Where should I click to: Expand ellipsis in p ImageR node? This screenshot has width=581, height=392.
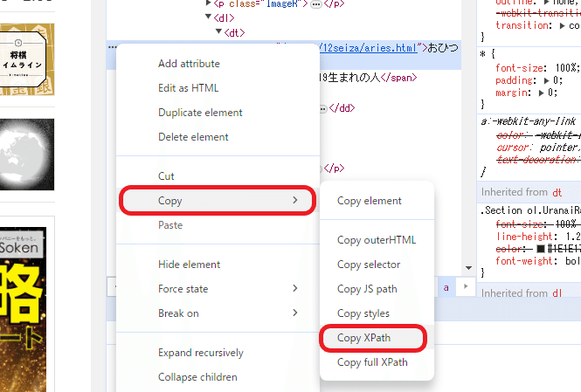pyautogui.click(x=316, y=4)
